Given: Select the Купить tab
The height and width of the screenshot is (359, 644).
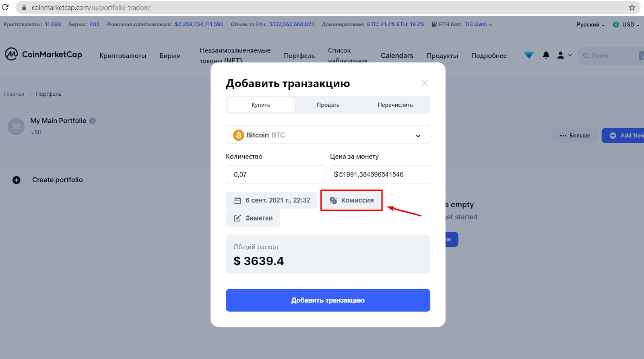Looking at the screenshot, I should click(x=261, y=105).
